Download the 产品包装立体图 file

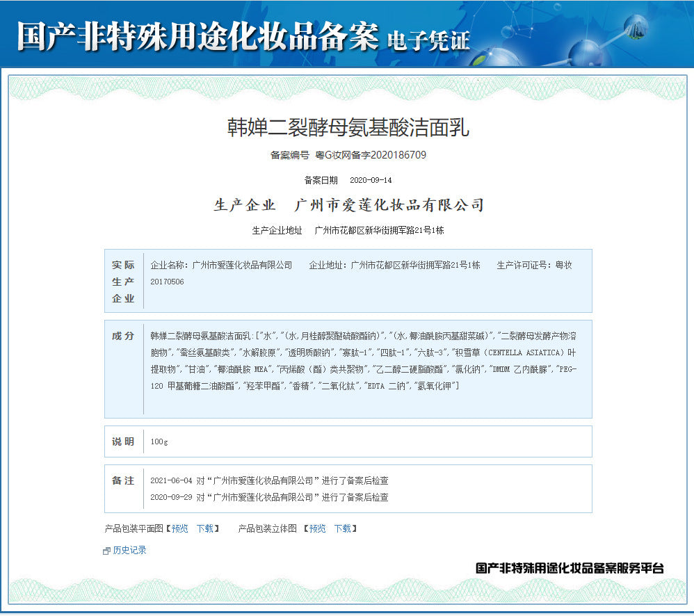[x=342, y=528]
